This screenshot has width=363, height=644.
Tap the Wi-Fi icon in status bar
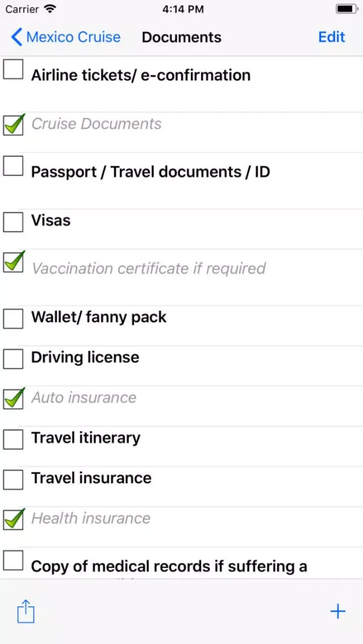[50, 9]
